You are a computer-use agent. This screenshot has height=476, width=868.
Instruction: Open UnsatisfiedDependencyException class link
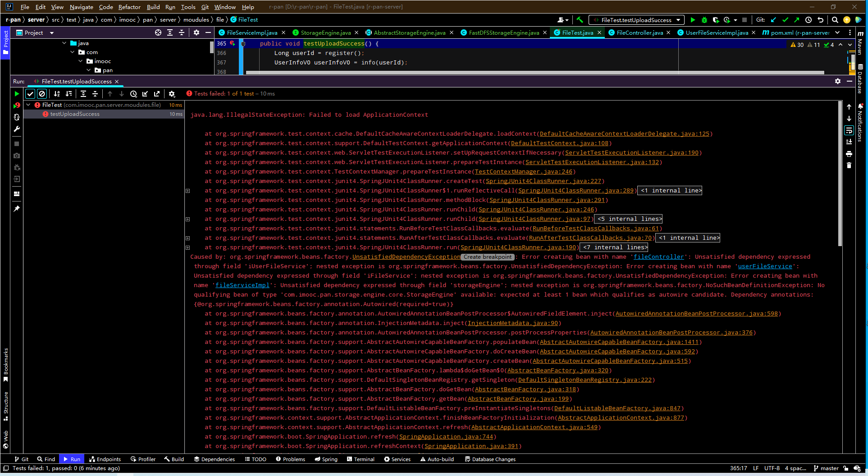(407, 257)
